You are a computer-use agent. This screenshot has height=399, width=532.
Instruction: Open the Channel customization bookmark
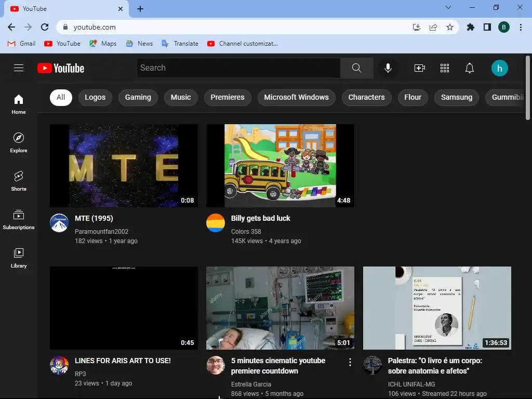tap(243, 44)
